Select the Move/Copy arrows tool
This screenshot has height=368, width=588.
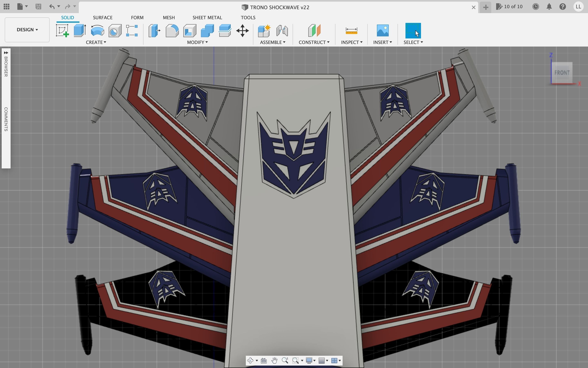(243, 31)
